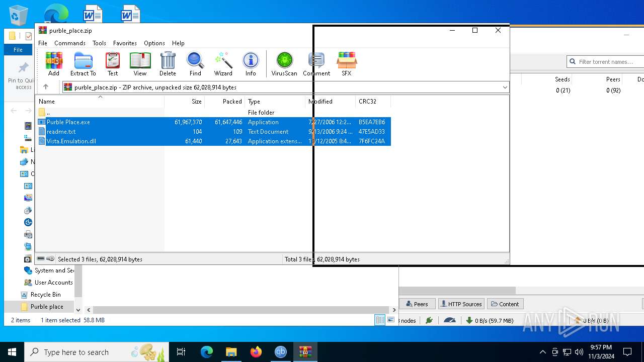
Task: Click the Info toolbar icon
Action: 251,64
